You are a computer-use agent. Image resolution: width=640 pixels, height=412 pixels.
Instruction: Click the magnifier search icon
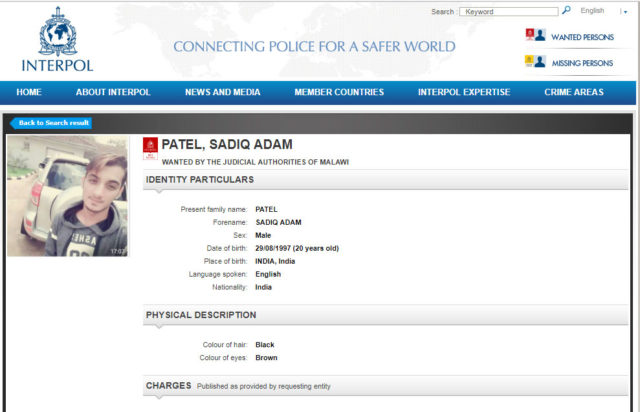[x=566, y=10]
